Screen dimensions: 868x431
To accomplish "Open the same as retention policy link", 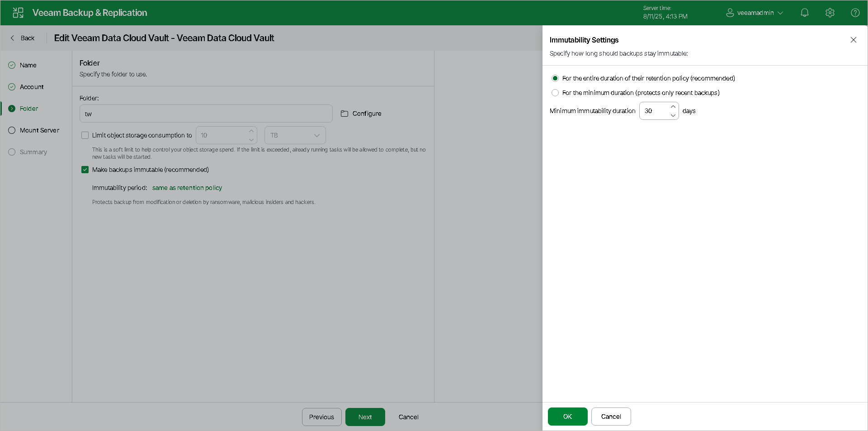I will pyautogui.click(x=187, y=188).
